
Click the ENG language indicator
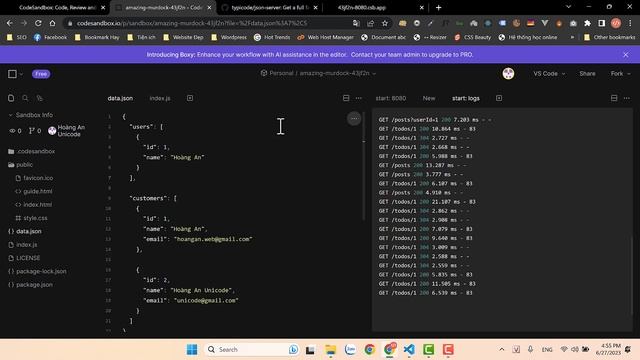point(547,349)
